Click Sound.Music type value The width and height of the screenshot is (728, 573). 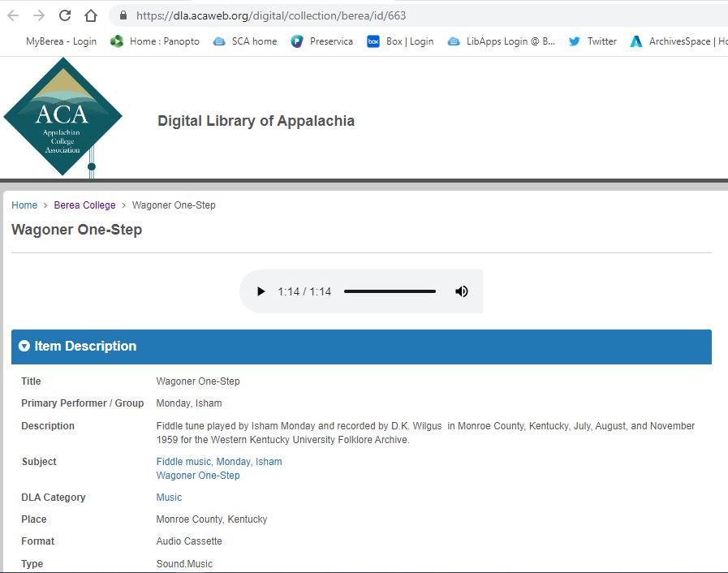184,564
